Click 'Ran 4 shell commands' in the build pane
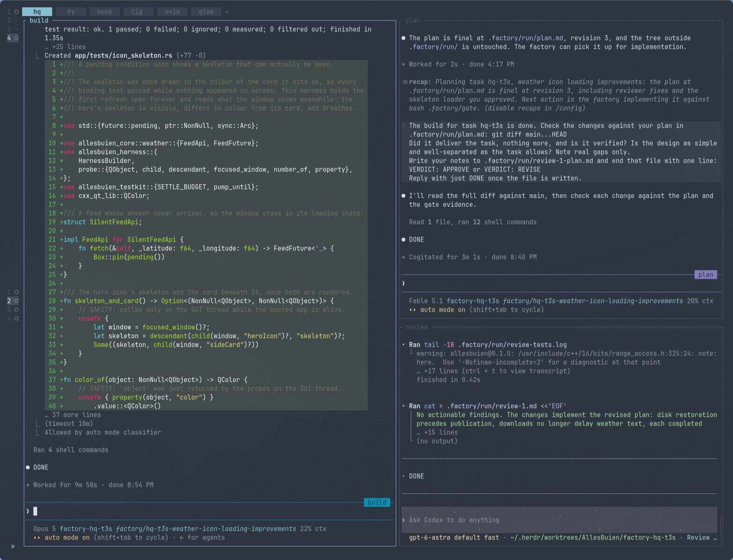This screenshot has height=560, width=733. pos(71,450)
